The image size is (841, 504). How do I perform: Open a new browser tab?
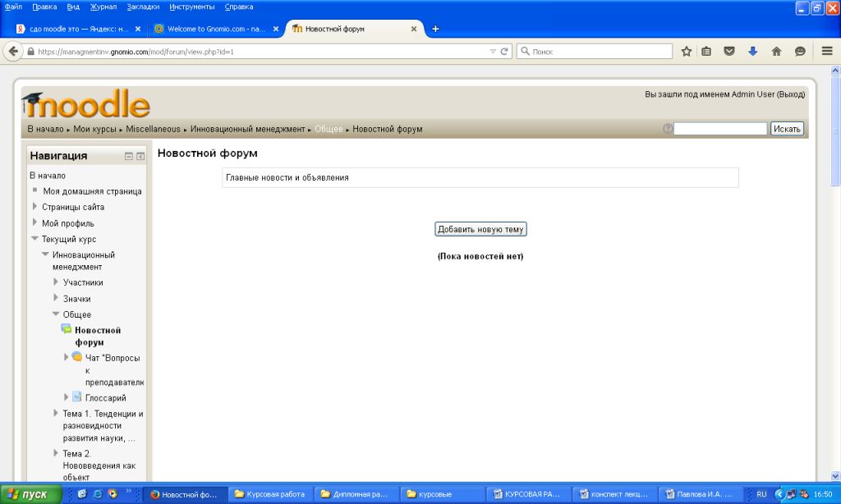(x=435, y=29)
